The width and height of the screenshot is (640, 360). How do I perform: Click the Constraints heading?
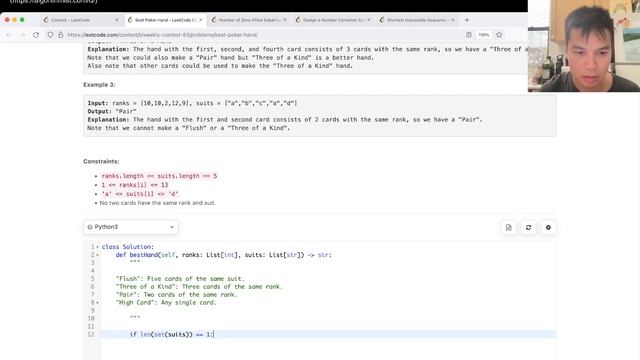click(101, 161)
